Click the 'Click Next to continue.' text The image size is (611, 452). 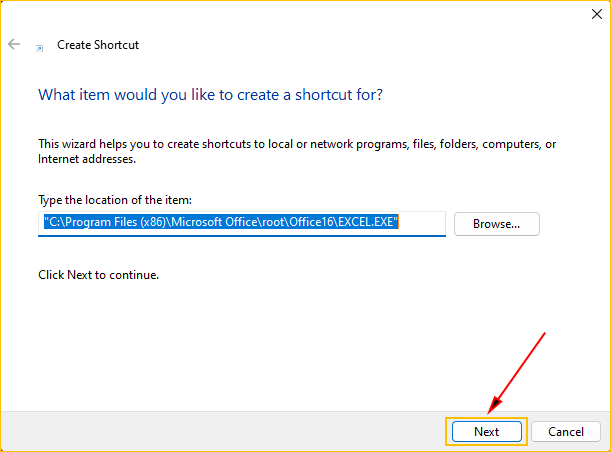tap(98, 274)
